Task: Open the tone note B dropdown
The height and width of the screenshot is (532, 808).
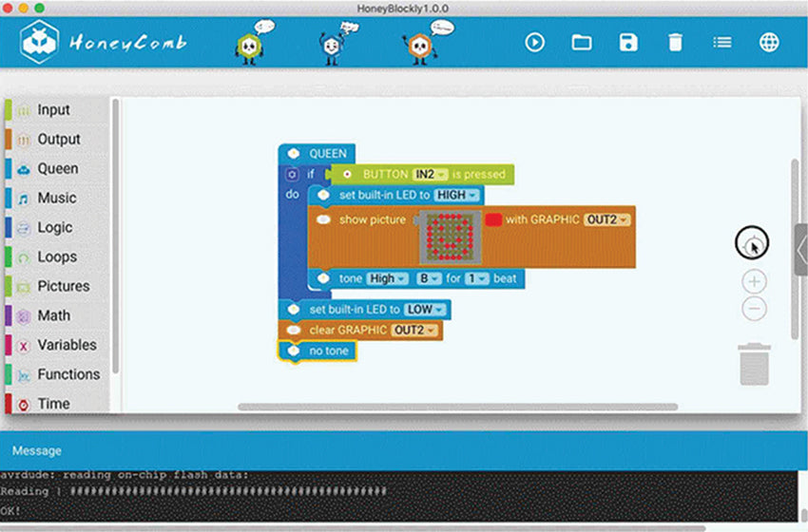Action: (x=429, y=278)
